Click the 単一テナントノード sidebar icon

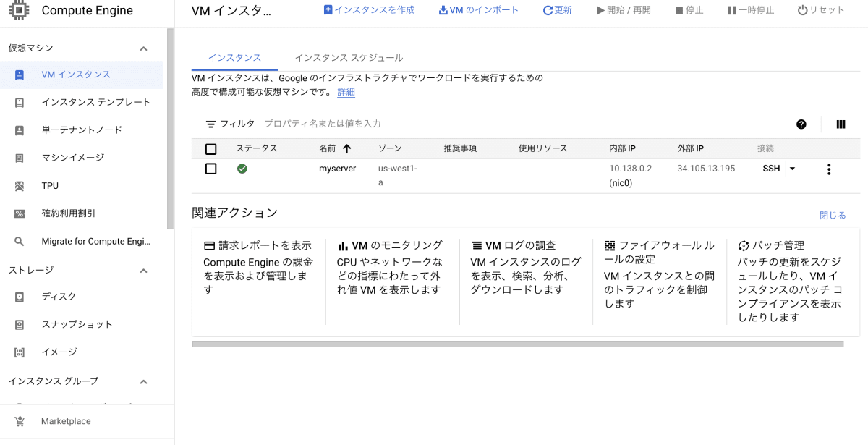click(20, 130)
